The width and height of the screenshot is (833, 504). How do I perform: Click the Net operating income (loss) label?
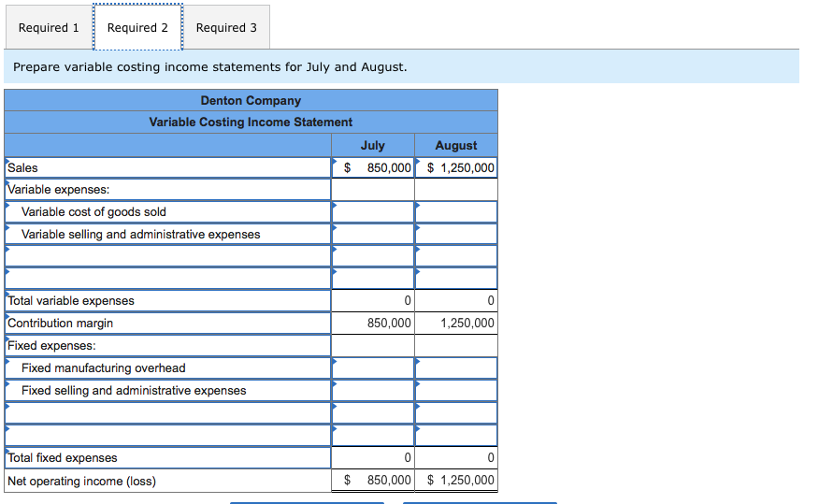[82, 482]
